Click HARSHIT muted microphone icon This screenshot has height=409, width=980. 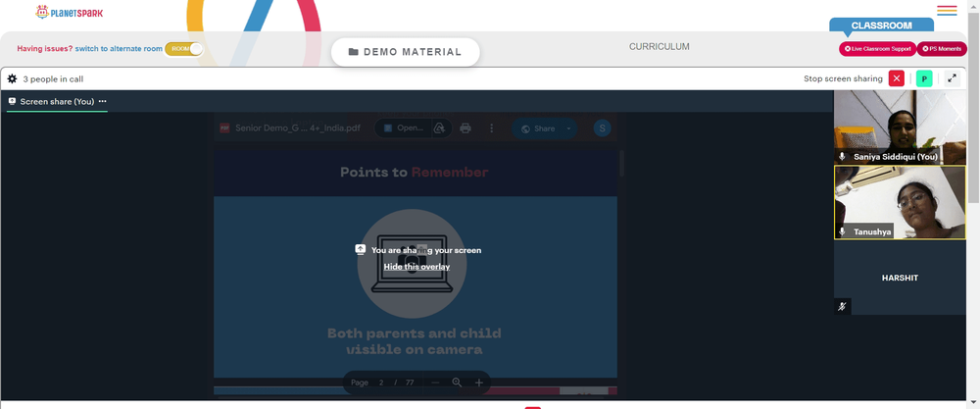pos(843,306)
